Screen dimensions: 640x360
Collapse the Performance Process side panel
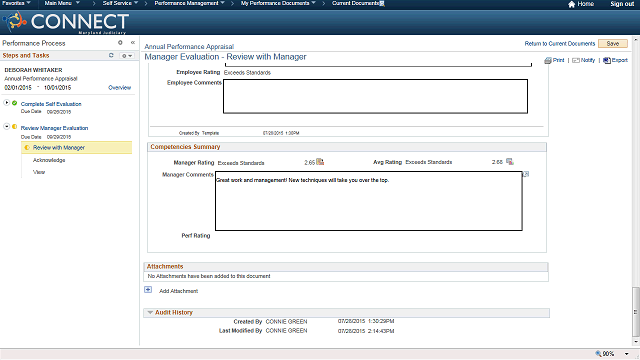coord(133,42)
